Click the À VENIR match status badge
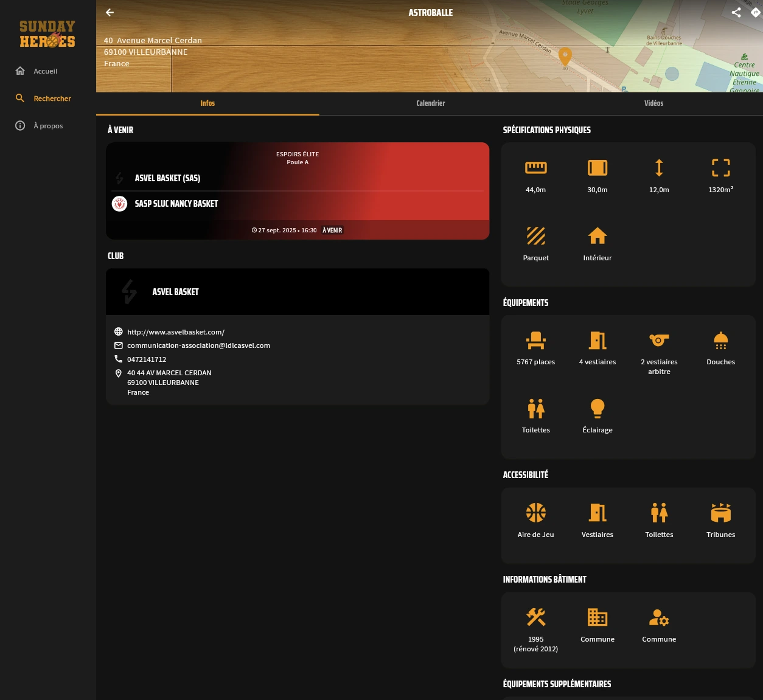This screenshot has width=763, height=700. (332, 230)
